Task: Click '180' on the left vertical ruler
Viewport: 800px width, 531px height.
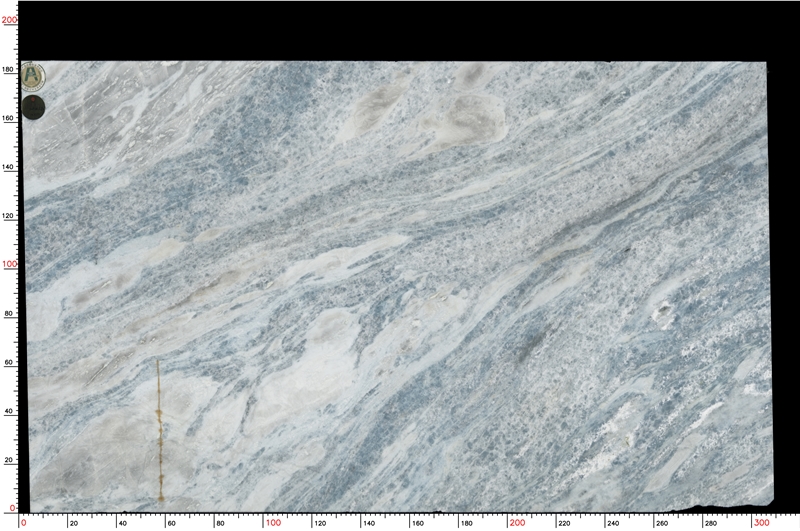Action: [x=8, y=69]
